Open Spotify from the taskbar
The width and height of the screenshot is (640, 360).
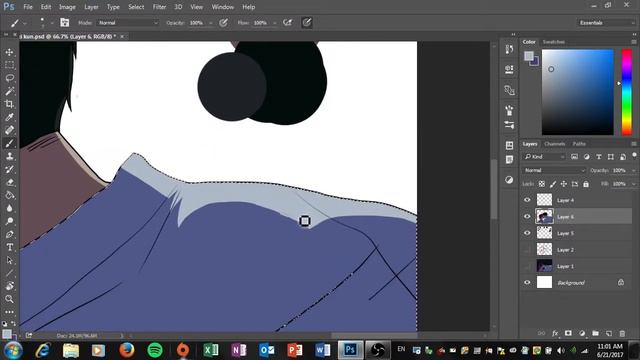[155, 350]
